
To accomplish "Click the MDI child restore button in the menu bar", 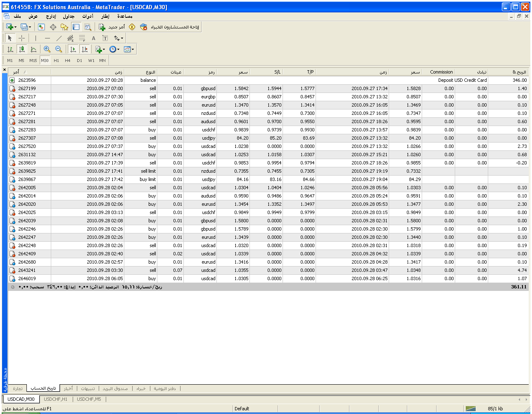I will 519,16.
